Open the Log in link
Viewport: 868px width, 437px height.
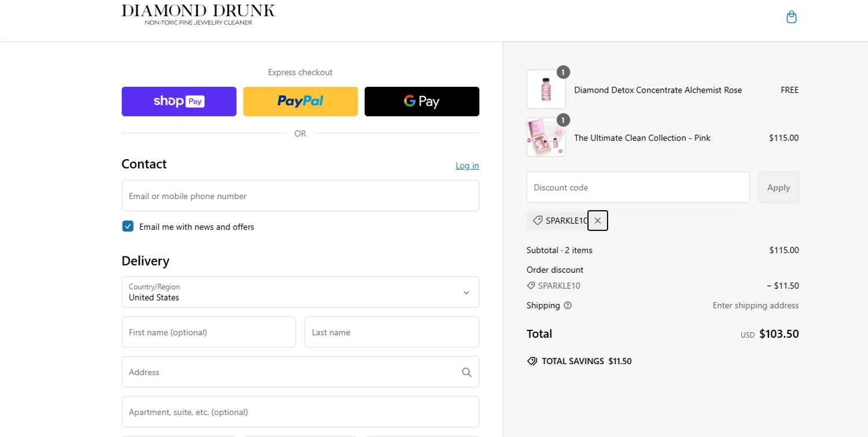[x=467, y=166]
